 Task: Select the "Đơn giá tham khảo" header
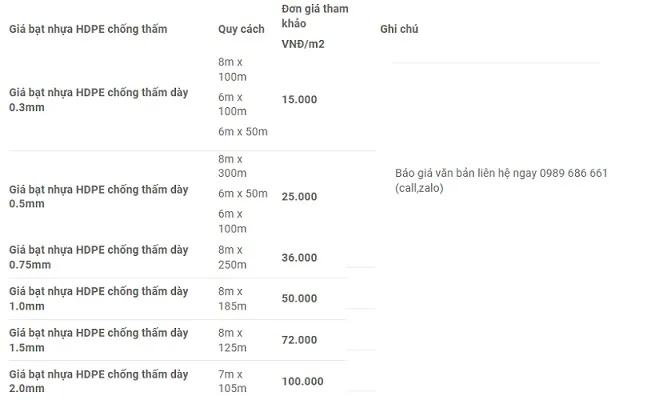310,16
